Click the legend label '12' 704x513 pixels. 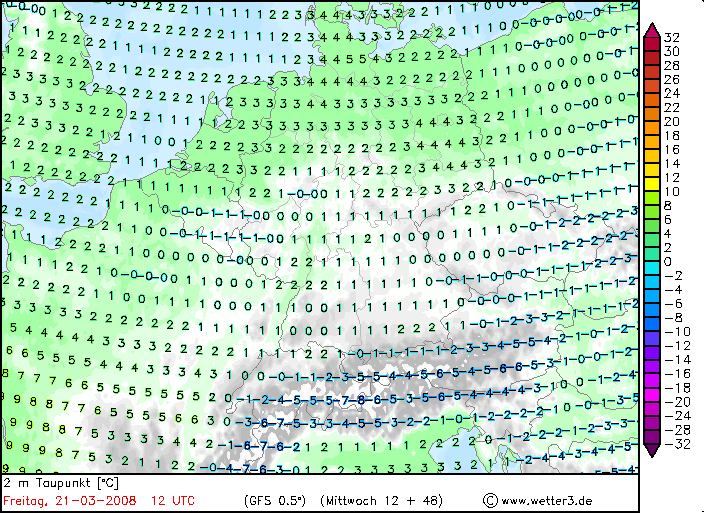point(672,177)
